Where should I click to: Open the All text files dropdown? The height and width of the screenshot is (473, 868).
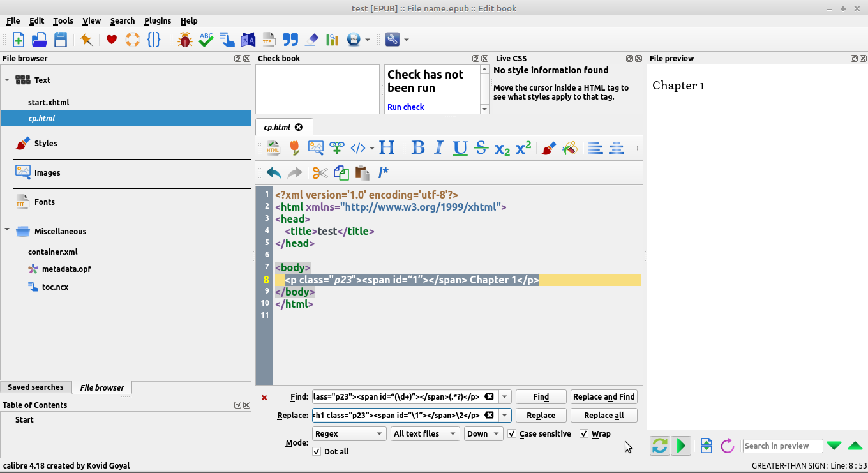tap(425, 434)
